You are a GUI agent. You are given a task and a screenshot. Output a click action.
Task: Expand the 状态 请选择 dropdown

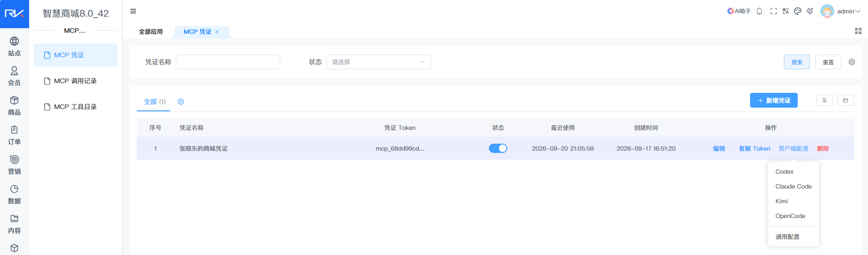(x=379, y=62)
